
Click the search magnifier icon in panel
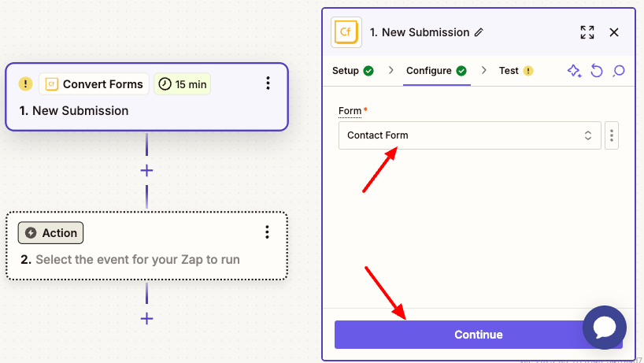619,71
